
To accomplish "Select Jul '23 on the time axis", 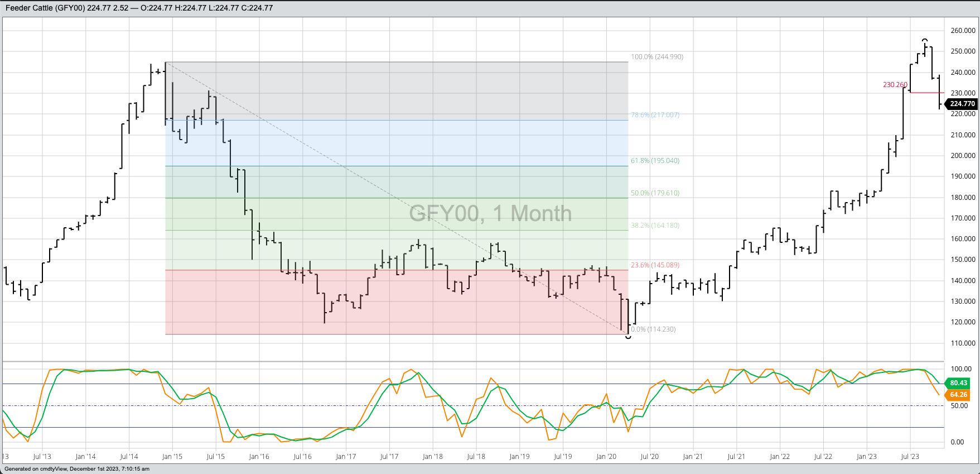I will click(x=910, y=457).
